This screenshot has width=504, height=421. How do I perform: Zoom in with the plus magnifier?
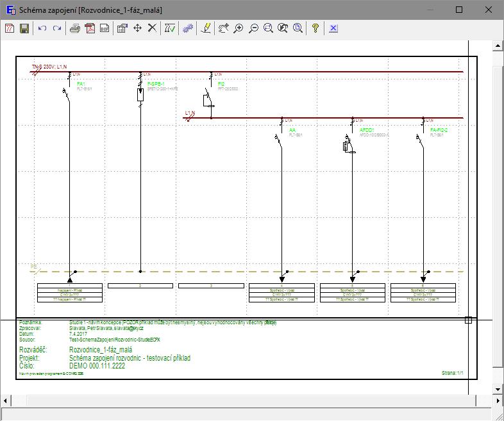(x=238, y=28)
